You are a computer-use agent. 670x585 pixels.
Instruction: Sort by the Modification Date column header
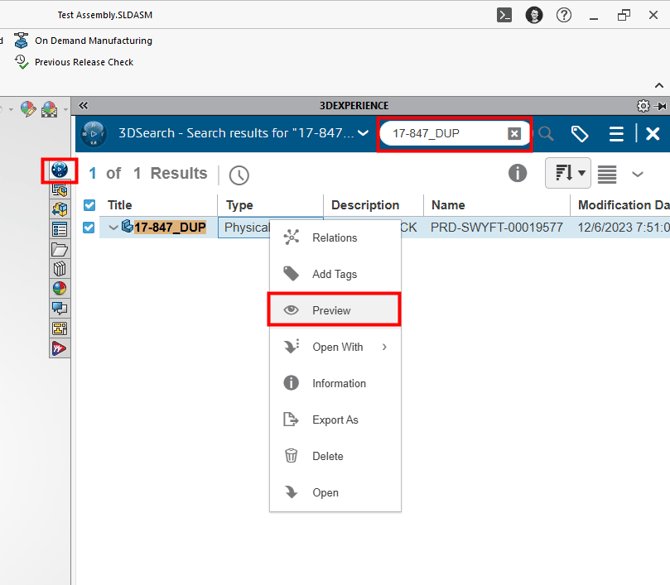click(x=623, y=205)
